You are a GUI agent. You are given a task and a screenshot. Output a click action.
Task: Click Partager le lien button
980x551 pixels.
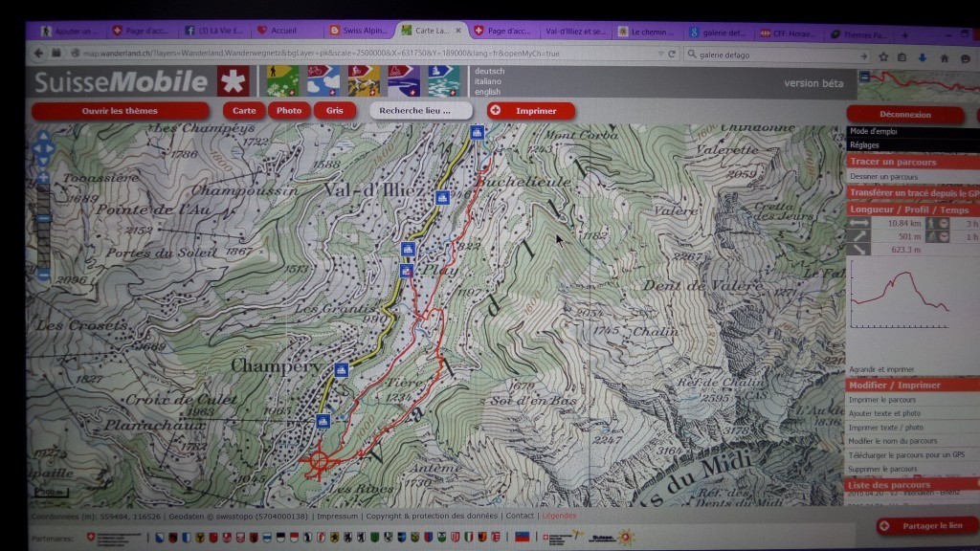tap(927, 526)
